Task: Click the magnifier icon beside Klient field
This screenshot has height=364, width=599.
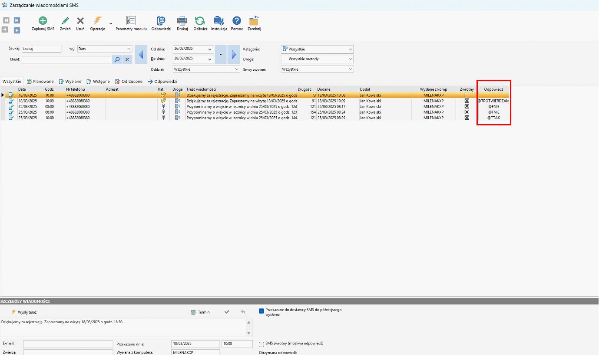Action: (117, 60)
